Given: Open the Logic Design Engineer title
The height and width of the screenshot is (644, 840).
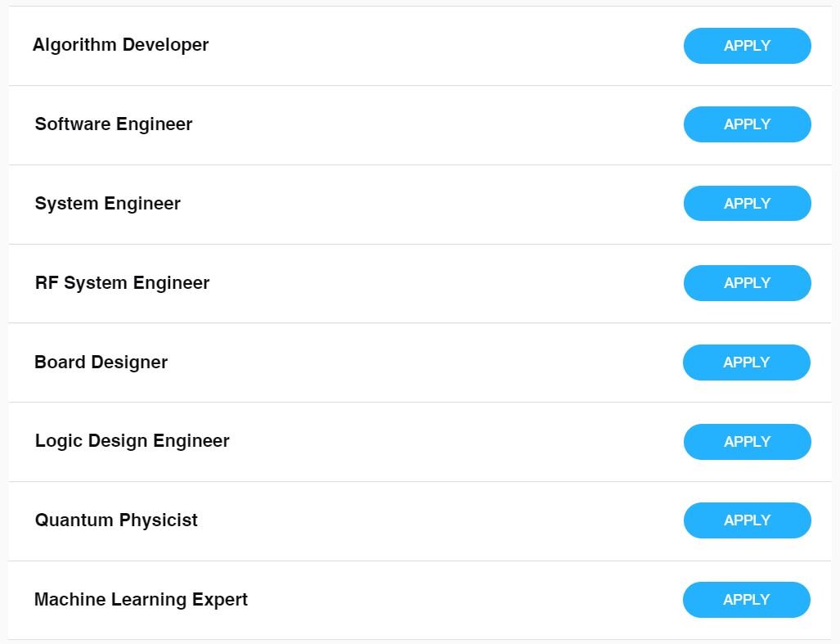Looking at the screenshot, I should (x=132, y=441).
